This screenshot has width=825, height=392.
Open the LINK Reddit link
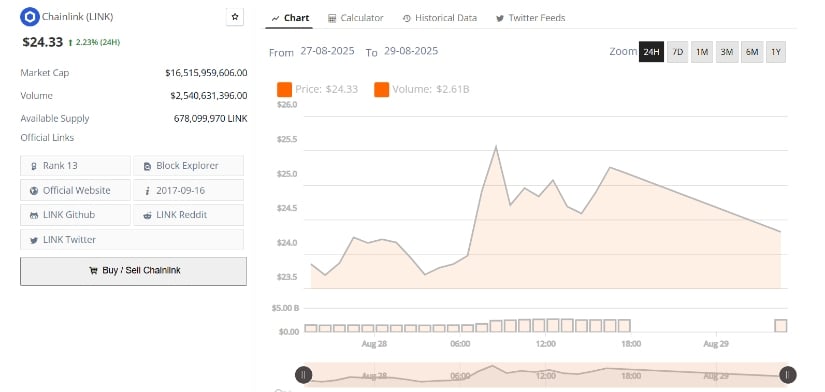pos(188,215)
